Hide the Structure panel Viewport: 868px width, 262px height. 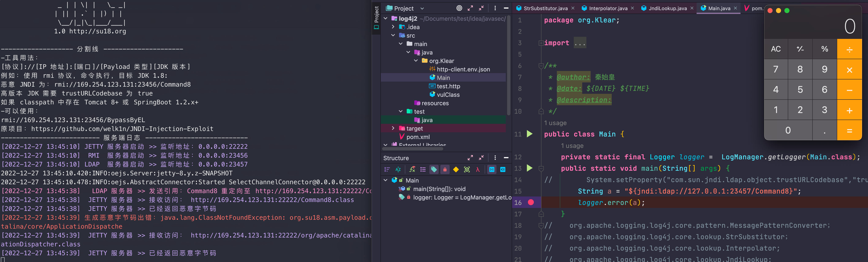[506, 158]
